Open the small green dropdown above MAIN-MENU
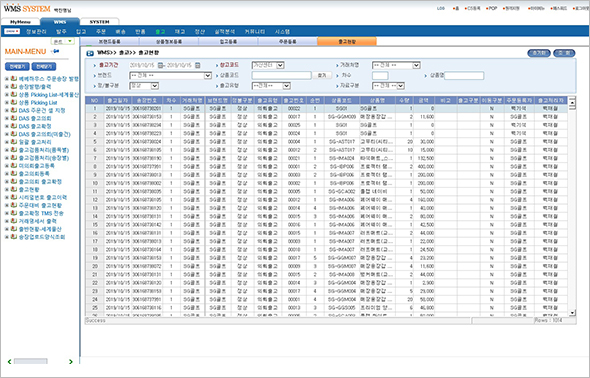This screenshot has height=378, width=590. (63, 41)
